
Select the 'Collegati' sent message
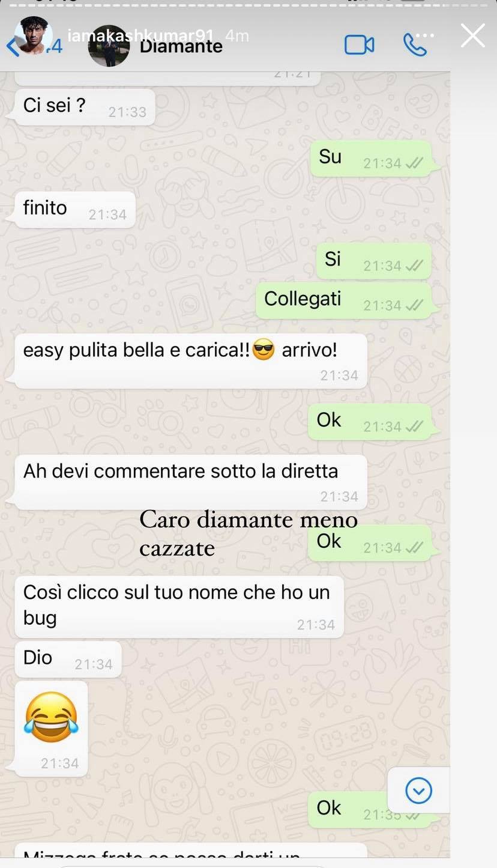point(344,300)
